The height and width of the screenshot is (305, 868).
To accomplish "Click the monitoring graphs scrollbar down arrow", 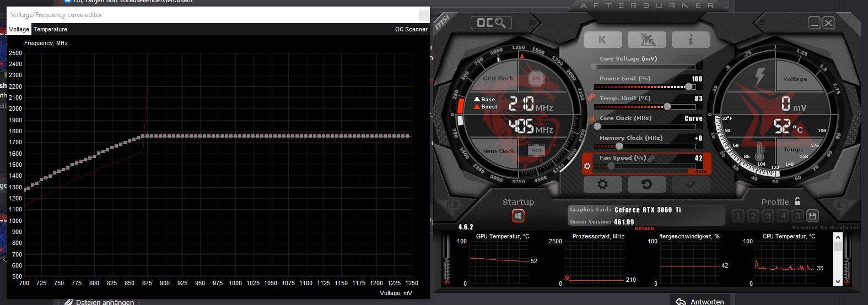I will click(x=838, y=281).
